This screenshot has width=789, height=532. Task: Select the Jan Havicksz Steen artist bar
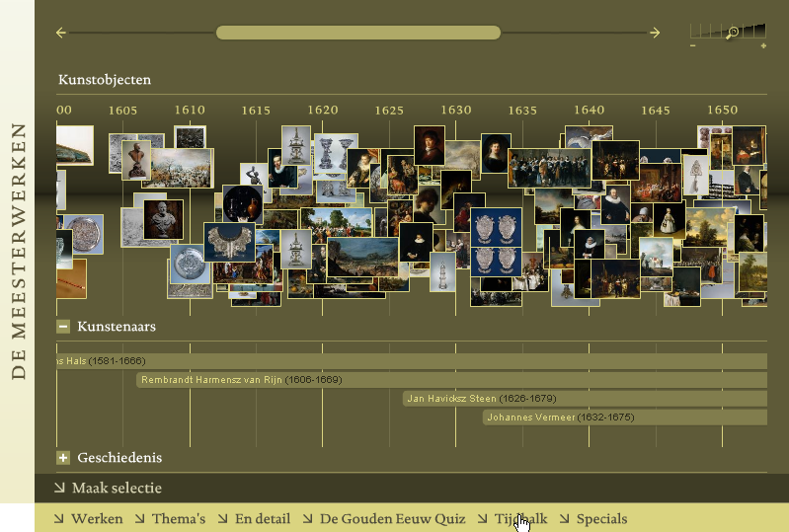pos(585,398)
